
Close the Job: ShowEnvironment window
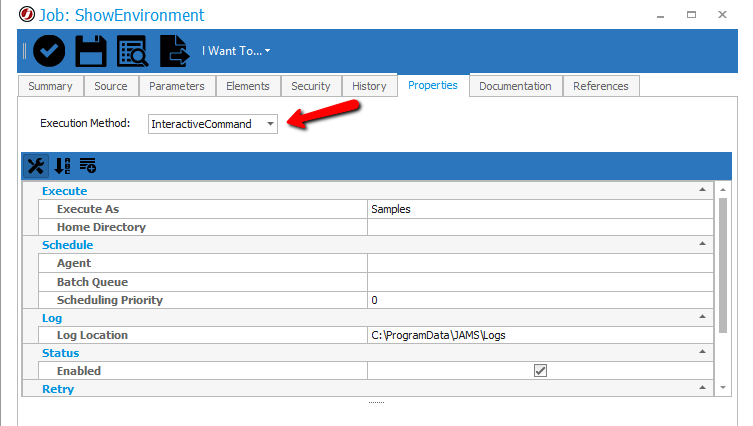722,15
